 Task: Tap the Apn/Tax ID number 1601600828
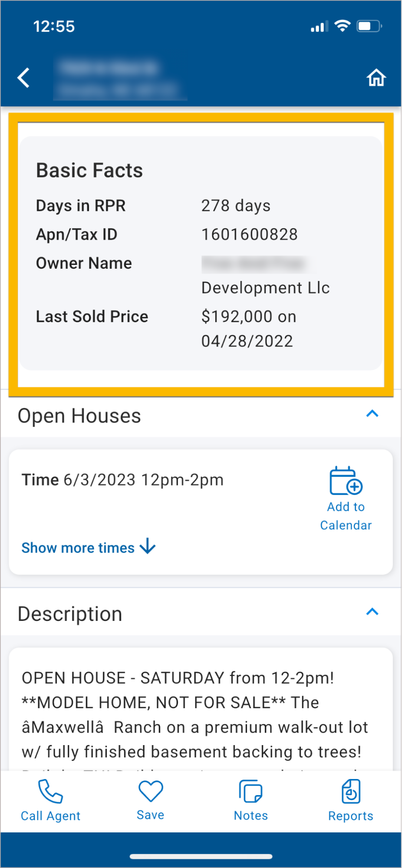[x=249, y=234]
